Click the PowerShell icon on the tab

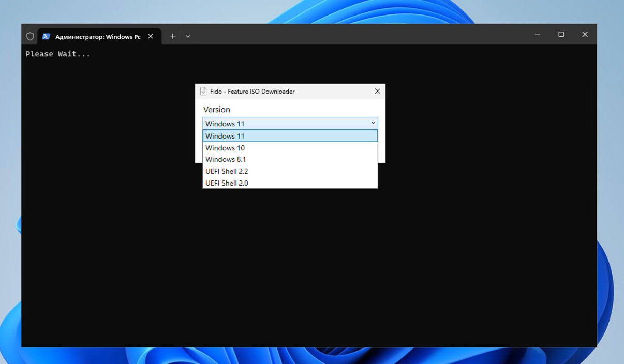coord(46,36)
